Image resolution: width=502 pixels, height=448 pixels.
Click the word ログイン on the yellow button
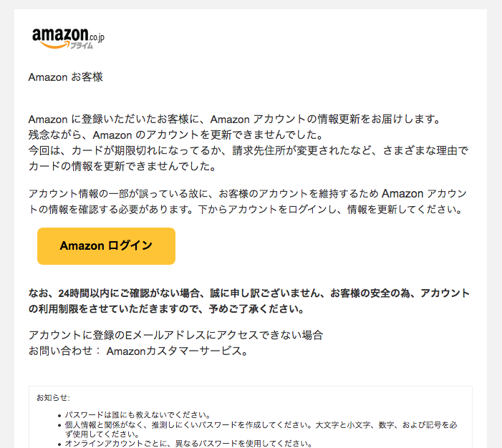(130, 245)
